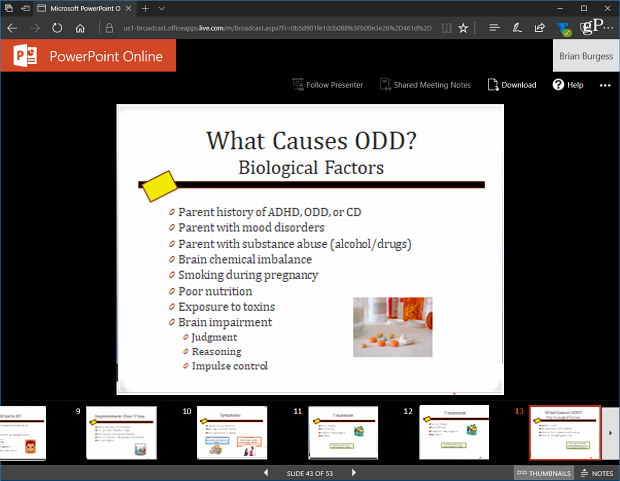The height and width of the screenshot is (481, 620).
Task: Click Follow Presenter
Action: (x=327, y=85)
